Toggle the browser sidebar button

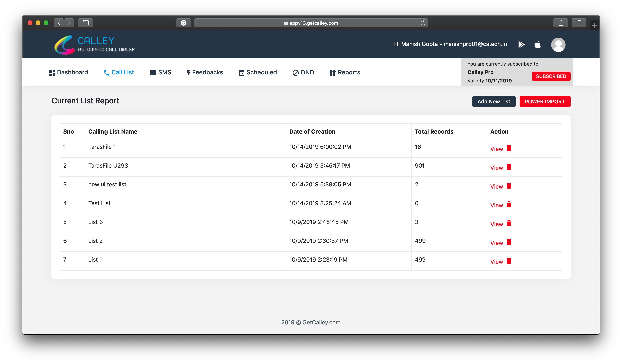click(85, 23)
